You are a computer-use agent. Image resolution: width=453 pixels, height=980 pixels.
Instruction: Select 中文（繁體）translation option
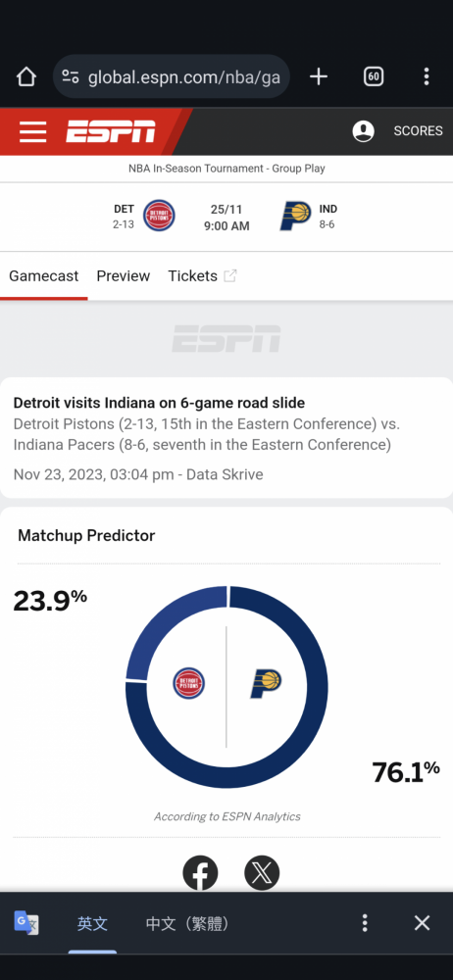coord(187,923)
